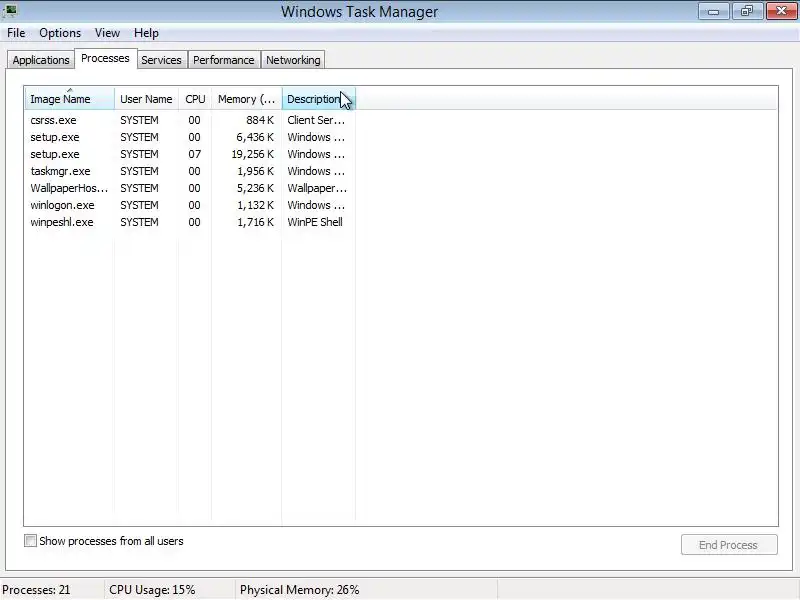Viewport: 800px width, 600px height.
Task: Go to the Networking tab
Action: click(x=293, y=60)
